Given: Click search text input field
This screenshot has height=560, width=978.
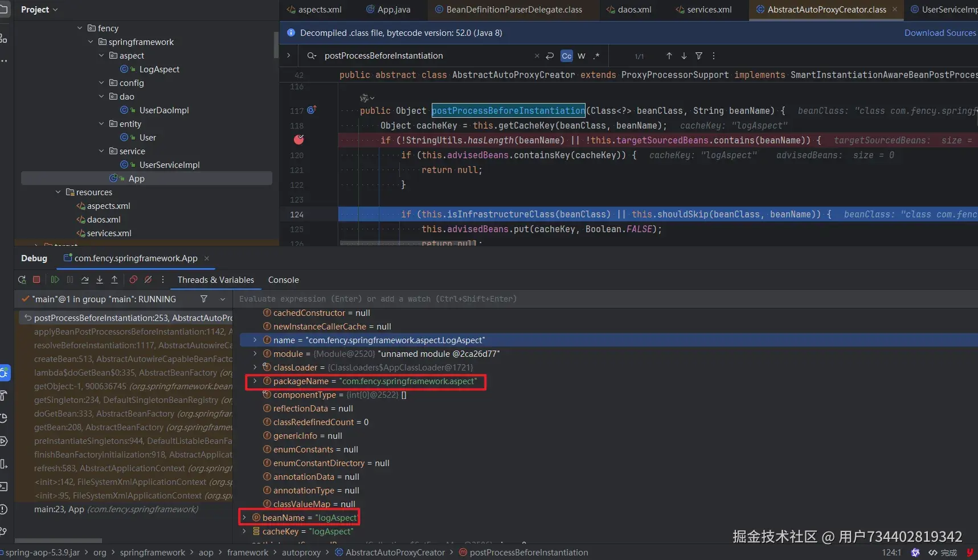Looking at the screenshot, I should click(427, 56).
